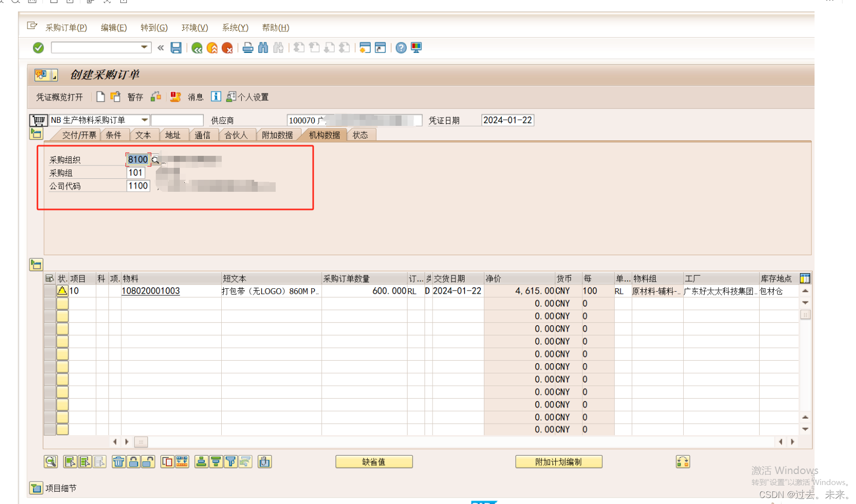Open the NB 生产物料采购订单 order type dropdown
Image resolution: width=856 pixels, height=504 pixels.
(144, 120)
